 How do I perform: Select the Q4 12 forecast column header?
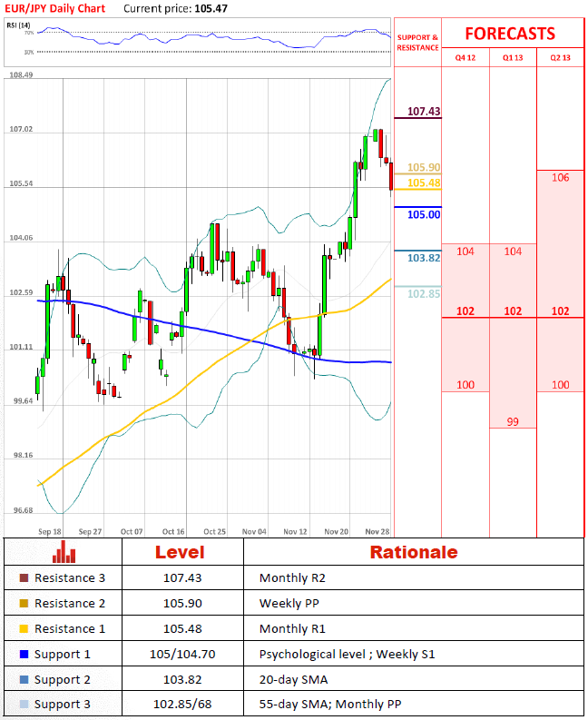click(x=465, y=58)
